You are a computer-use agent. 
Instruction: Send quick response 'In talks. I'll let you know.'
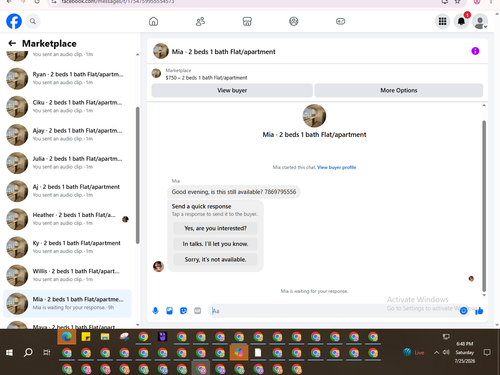pos(215,244)
